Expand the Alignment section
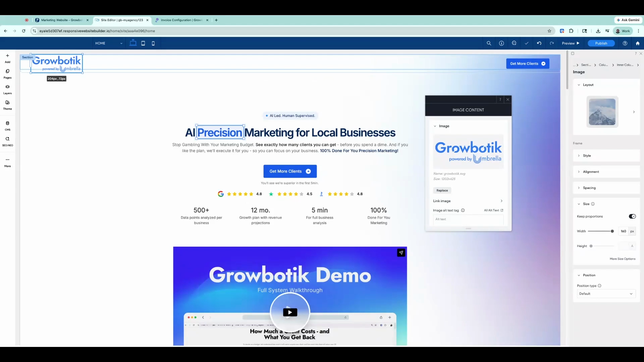This screenshot has width=644, height=362. (x=606, y=172)
